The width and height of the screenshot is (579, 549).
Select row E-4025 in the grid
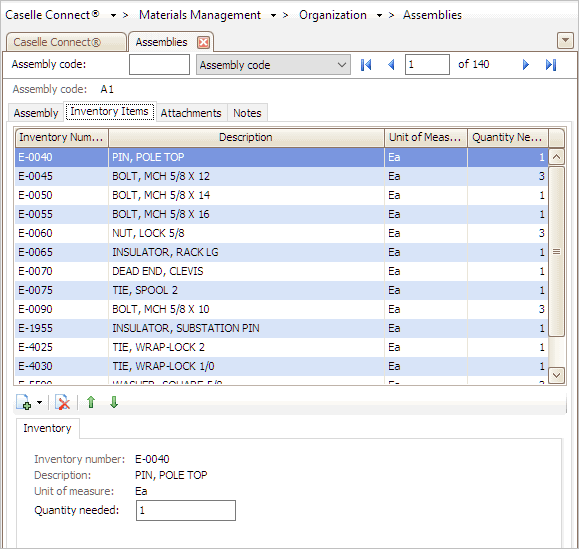coord(281,347)
